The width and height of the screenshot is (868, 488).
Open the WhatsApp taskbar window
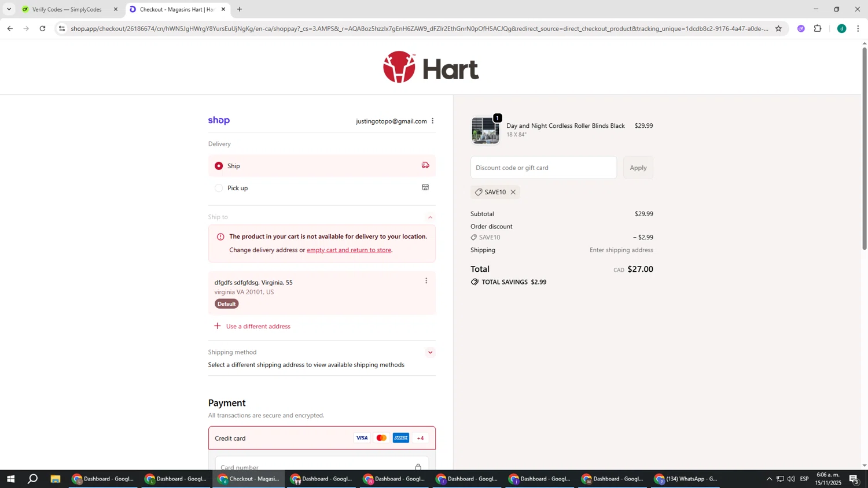(686, 479)
